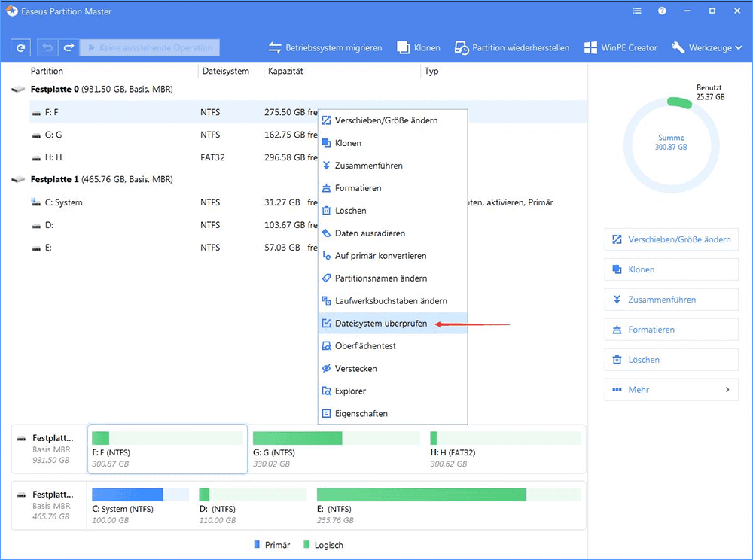Choose Verschieben/Größe ändern in context menu

pos(393,120)
